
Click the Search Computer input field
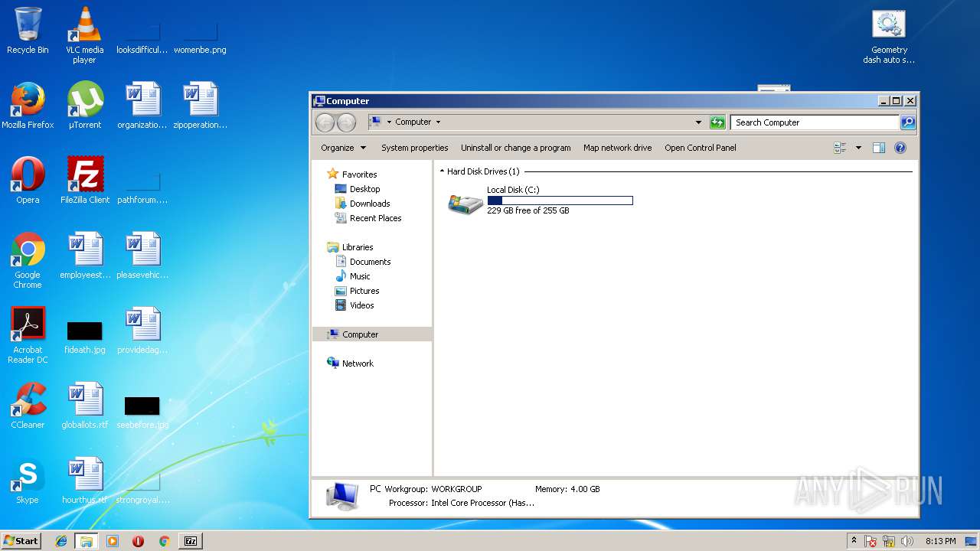click(815, 122)
